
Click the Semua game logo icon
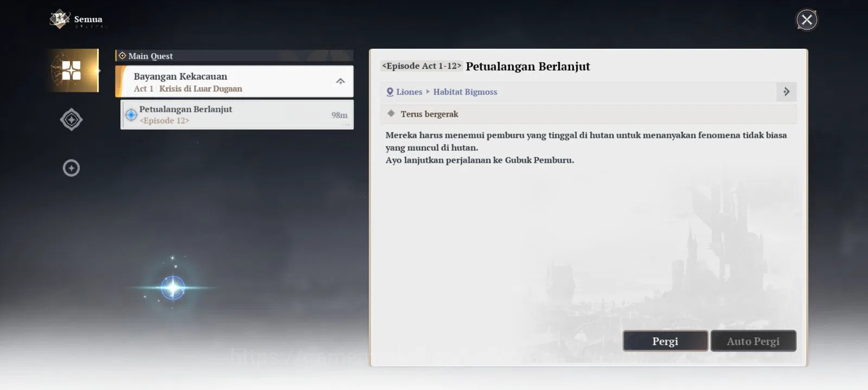pyautogui.click(x=60, y=20)
